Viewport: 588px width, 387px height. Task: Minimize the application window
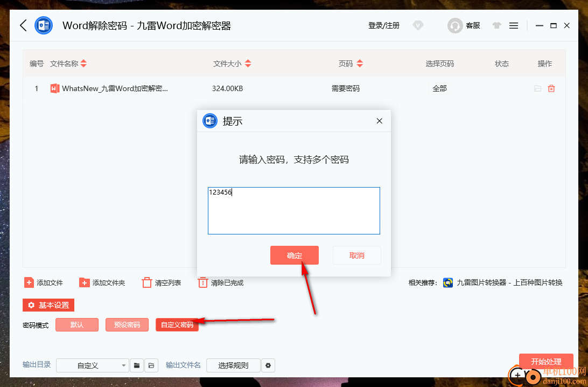click(539, 25)
